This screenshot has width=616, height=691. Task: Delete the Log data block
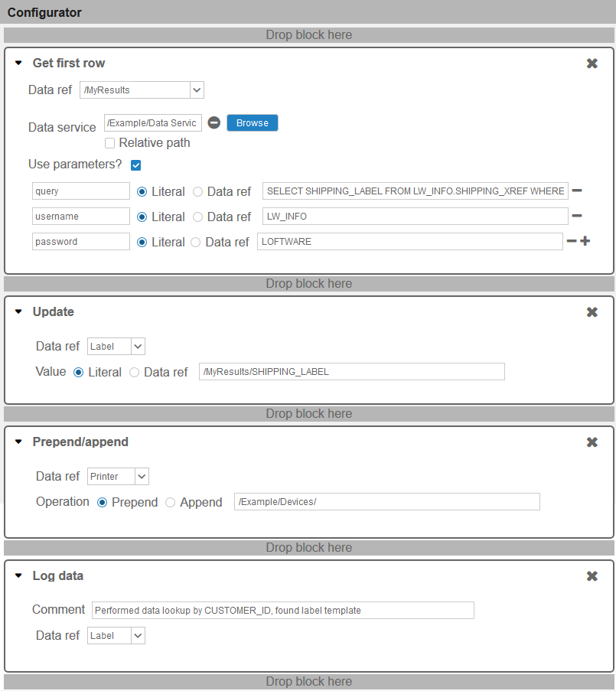(x=592, y=576)
